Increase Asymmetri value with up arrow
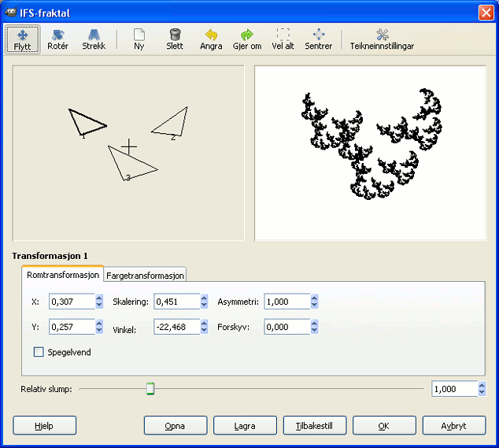This screenshot has height=448, width=499. point(314,298)
